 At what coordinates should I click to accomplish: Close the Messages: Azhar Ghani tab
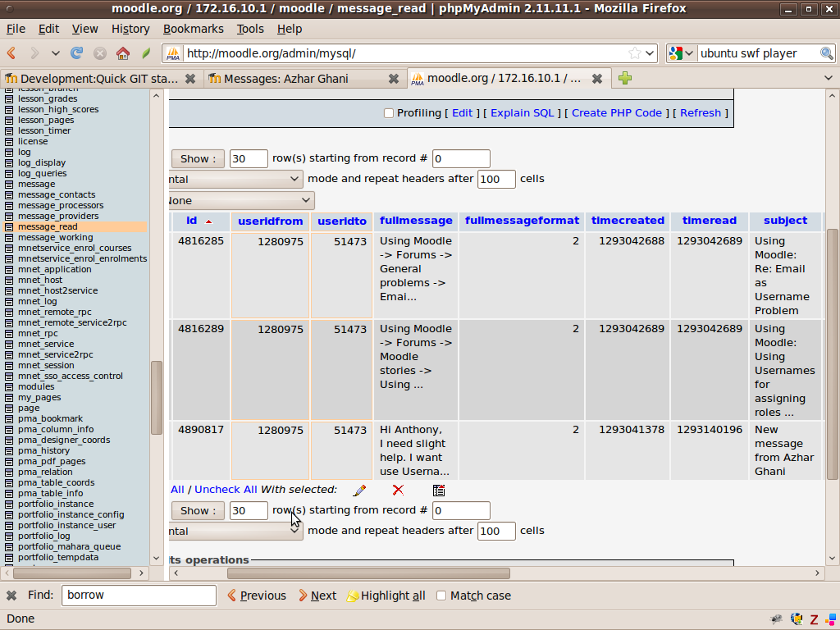(393, 79)
